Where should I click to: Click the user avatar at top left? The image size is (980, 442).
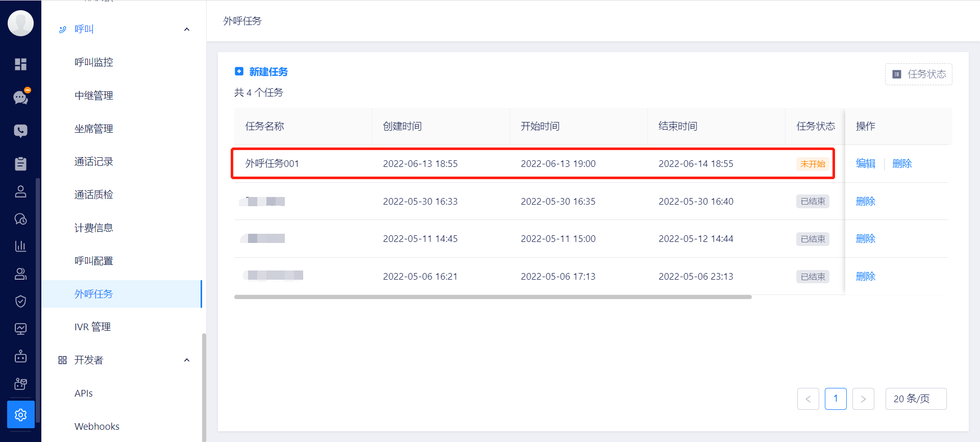click(x=21, y=23)
